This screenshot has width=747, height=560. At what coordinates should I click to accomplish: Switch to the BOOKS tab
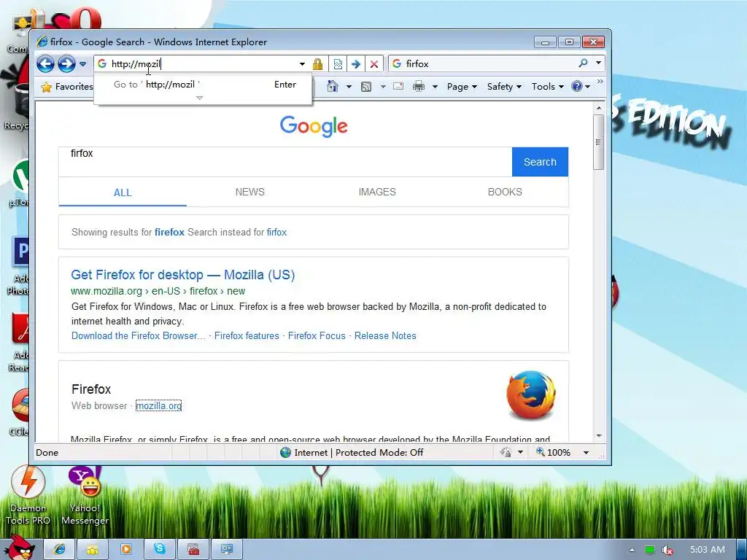(x=505, y=192)
